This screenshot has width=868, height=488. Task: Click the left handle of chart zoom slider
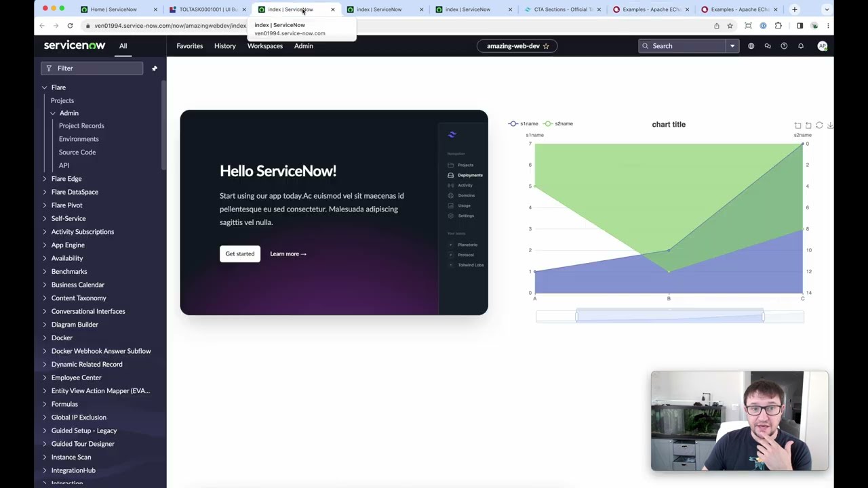[x=577, y=317]
